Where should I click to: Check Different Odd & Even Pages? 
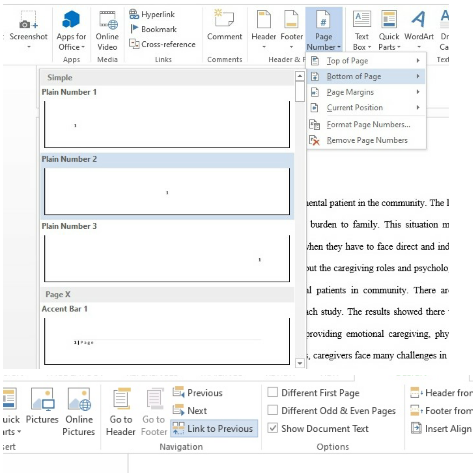[272, 410]
